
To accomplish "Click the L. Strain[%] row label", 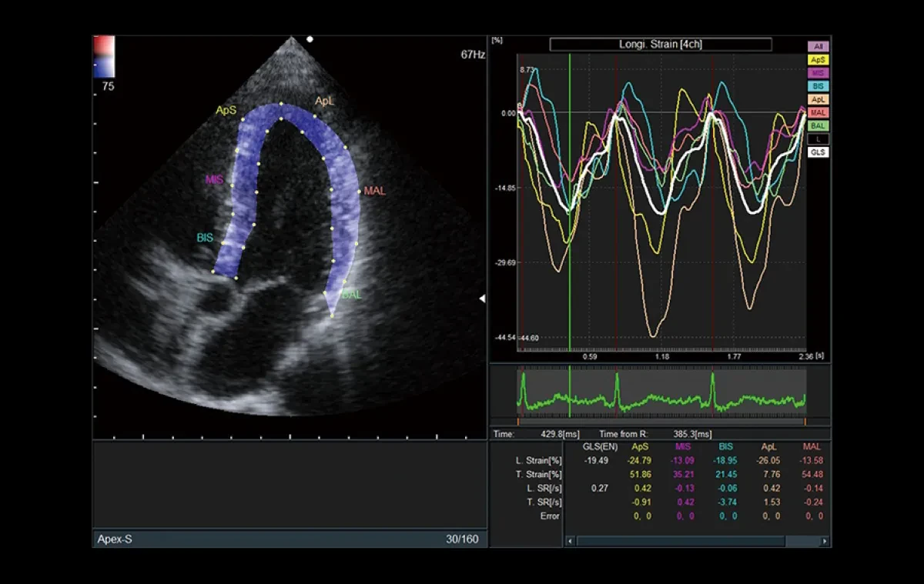I will [538, 460].
